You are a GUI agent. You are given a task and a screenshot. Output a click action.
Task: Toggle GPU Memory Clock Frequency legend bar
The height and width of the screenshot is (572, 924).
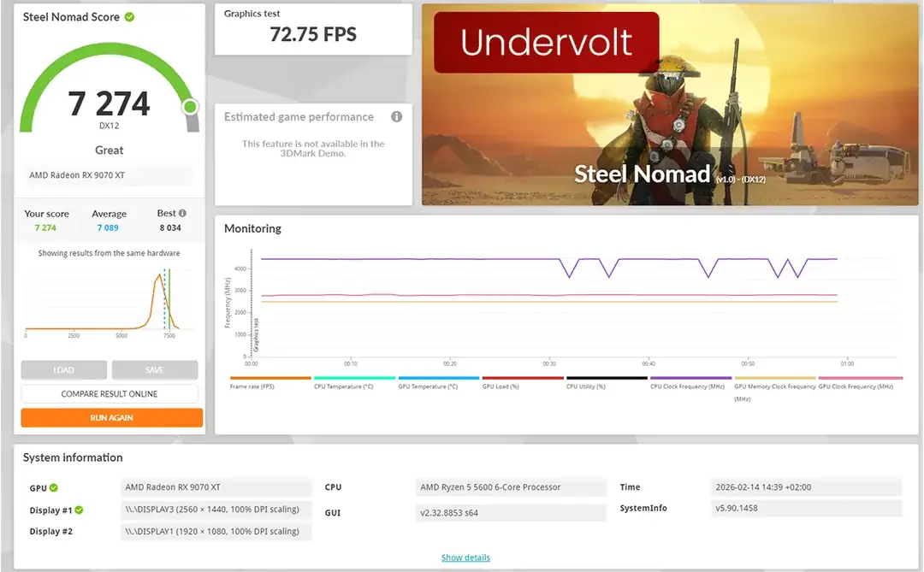[x=775, y=378]
